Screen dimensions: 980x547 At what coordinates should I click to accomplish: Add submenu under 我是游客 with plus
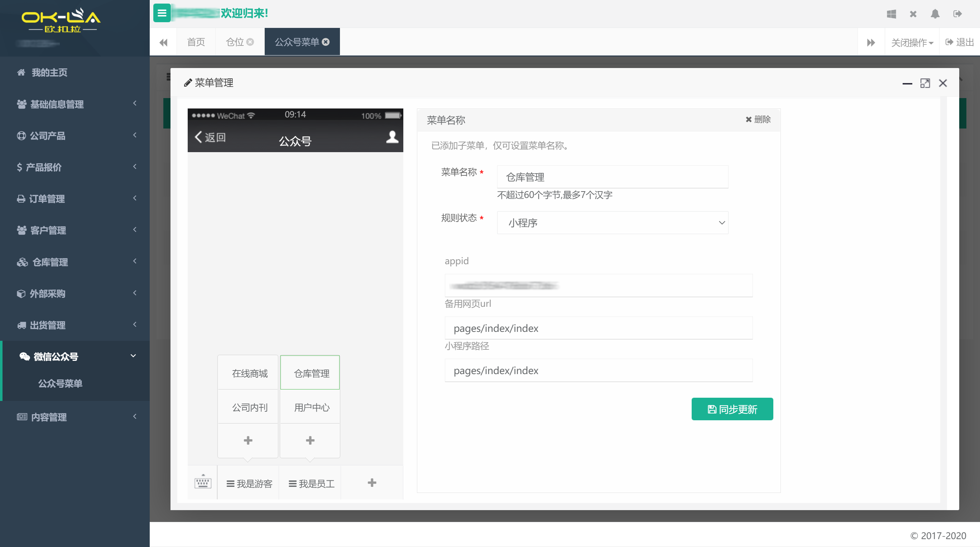coord(248,441)
